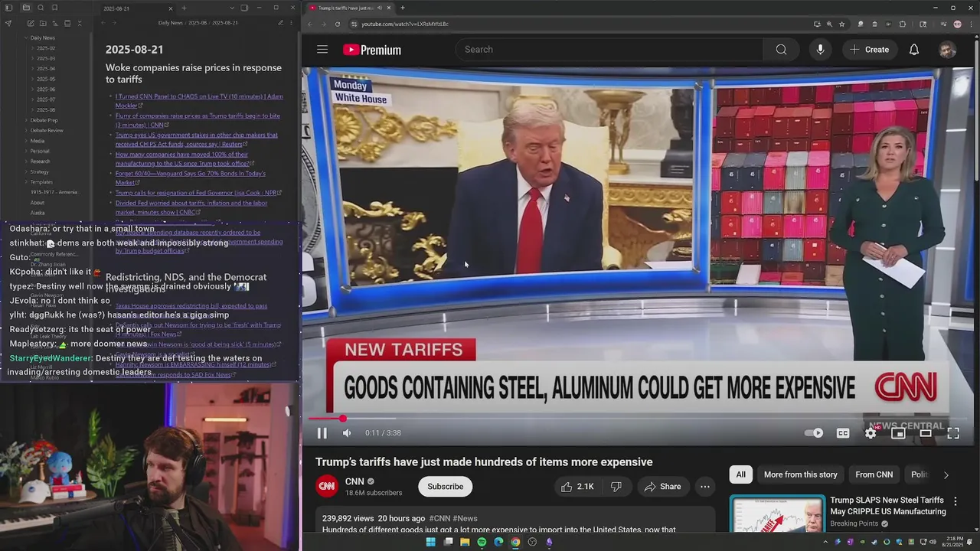Screen dimensions: 980x551
Task: Create a new folder in Obsidian
Action: coord(43,23)
